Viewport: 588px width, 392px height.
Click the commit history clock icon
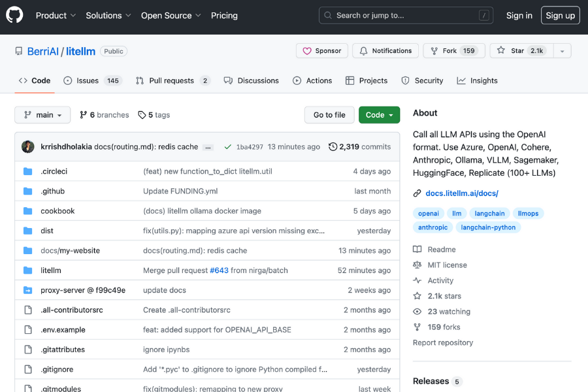(x=333, y=147)
